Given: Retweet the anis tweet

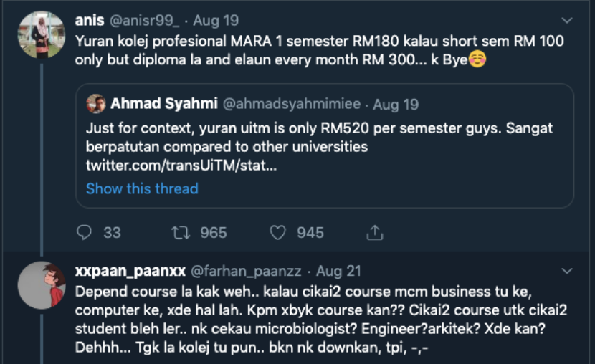Looking at the screenshot, I should click(182, 232).
